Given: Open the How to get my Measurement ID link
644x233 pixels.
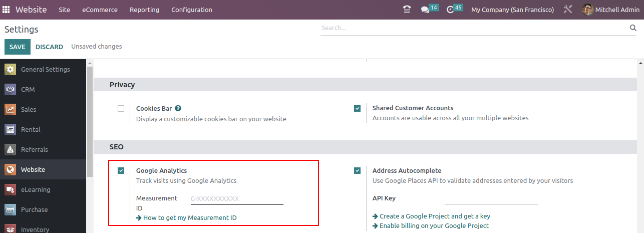Looking at the screenshot, I should click(189, 217).
